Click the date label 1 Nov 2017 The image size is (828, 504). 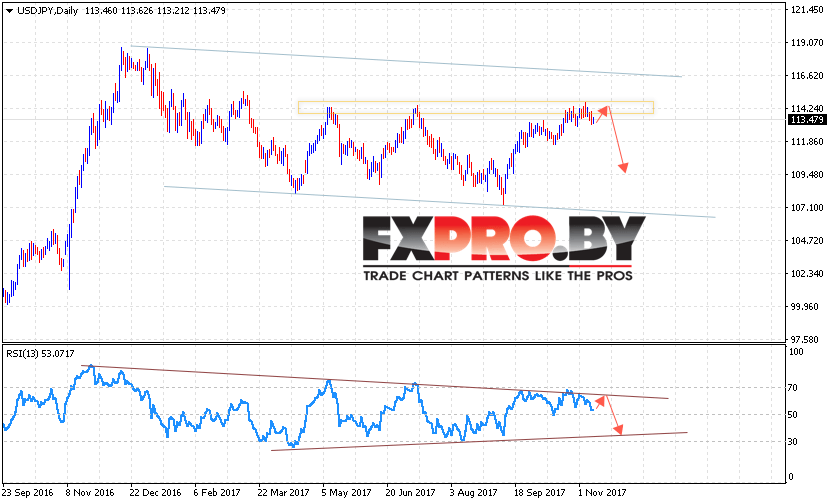(601, 492)
